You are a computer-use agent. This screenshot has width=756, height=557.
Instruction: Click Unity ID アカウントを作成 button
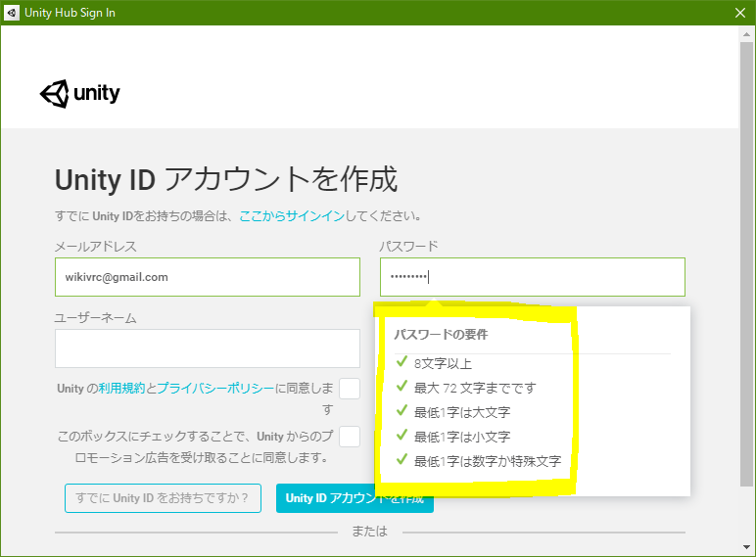[354, 498]
